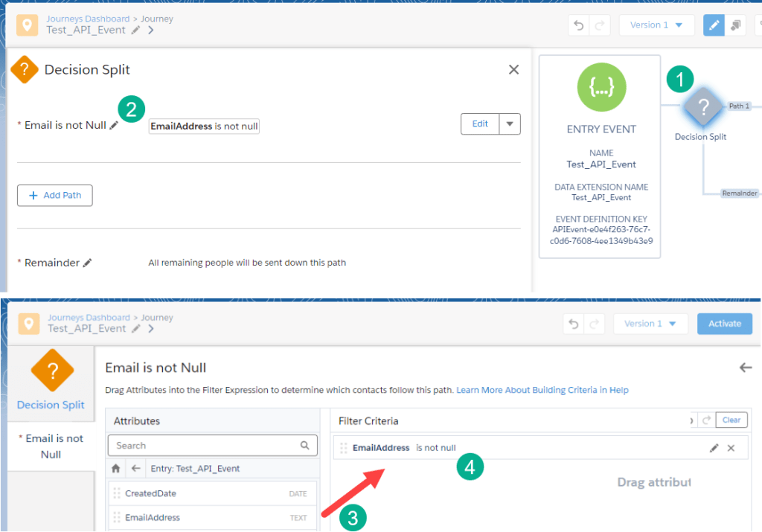This screenshot has height=532, width=762.
Task: Rename path using pencil beside Email is not Null
Action: 114,126
